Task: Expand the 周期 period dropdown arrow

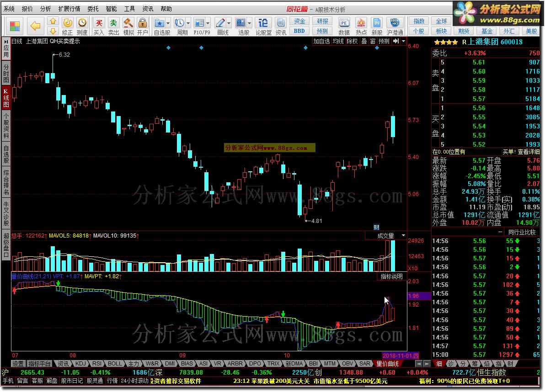Action: pos(188,23)
